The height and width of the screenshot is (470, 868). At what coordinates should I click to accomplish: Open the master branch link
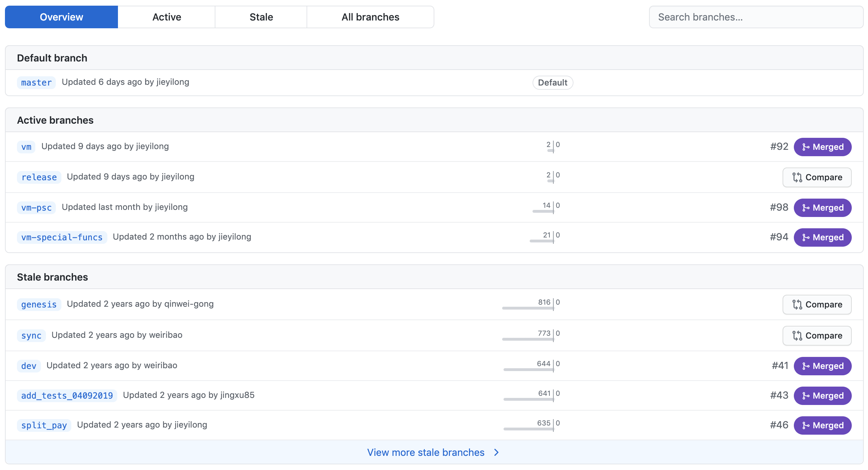coord(36,83)
